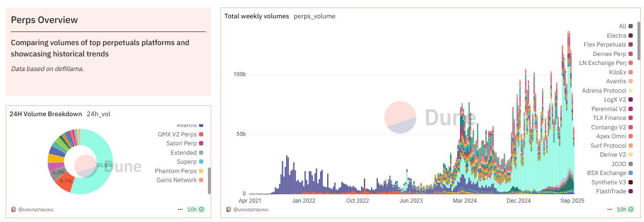The image size is (644, 222).
Task: Click the Sep 2025 x-axis label
Action: click(x=573, y=201)
